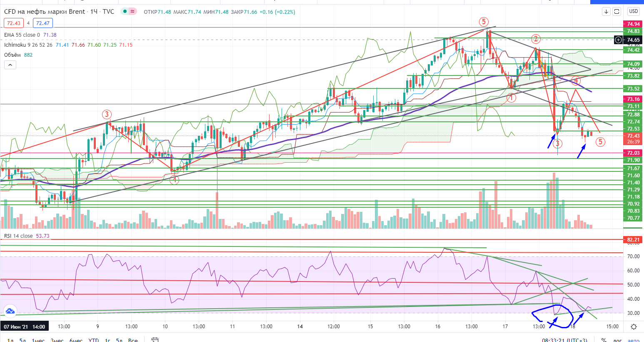Viewport: 644px width, 342px height.
Task: Open chart settings gear icon
Action: click(634, 327)
